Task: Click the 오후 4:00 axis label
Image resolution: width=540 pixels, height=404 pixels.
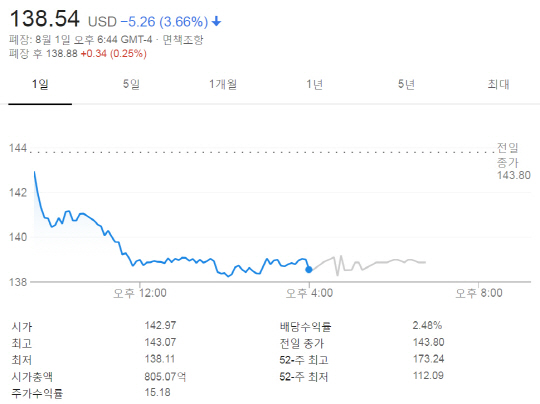Action: pos(309,293)
